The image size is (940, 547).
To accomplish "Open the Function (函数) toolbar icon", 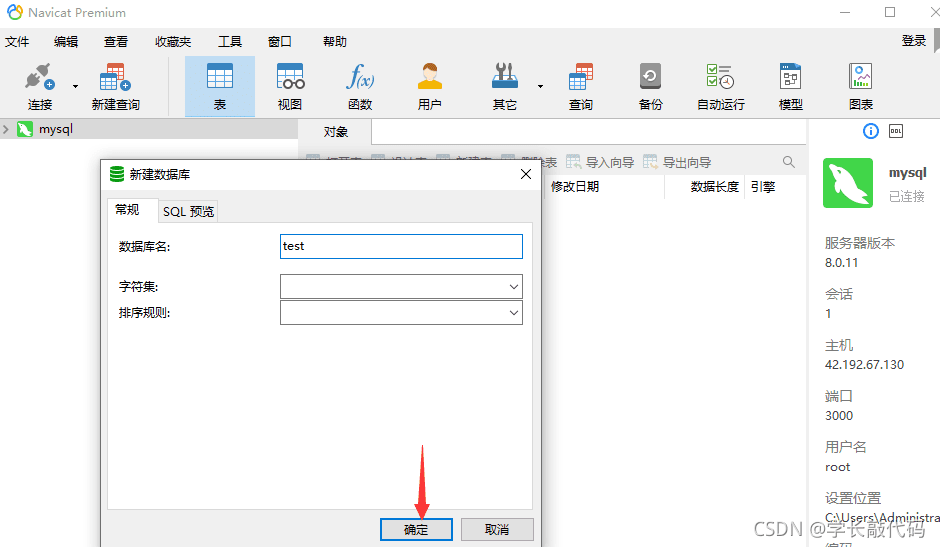I will (x=360, y=86).
